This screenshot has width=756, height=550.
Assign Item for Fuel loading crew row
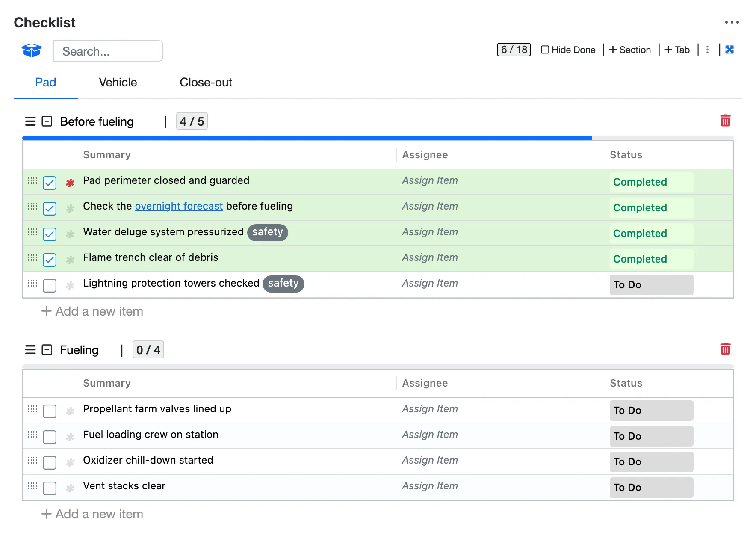(x=430, y=435)
